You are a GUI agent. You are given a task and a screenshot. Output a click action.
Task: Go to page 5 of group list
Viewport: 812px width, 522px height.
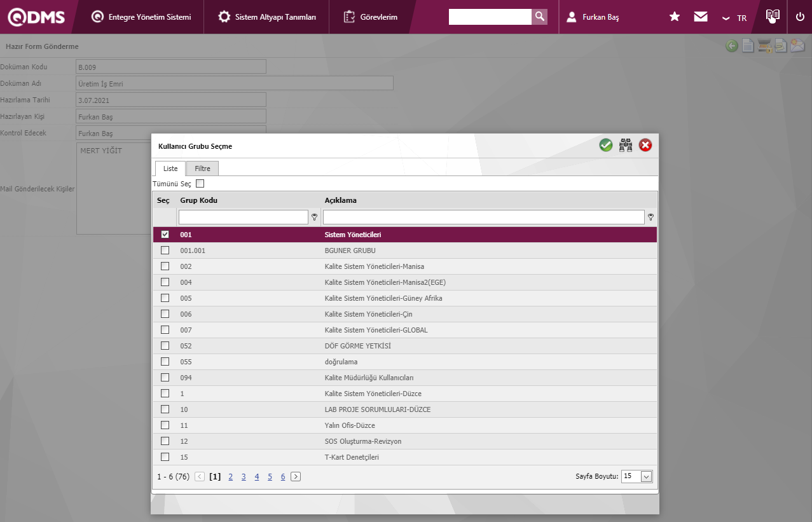pyautogui.click(x=270, y=477)
